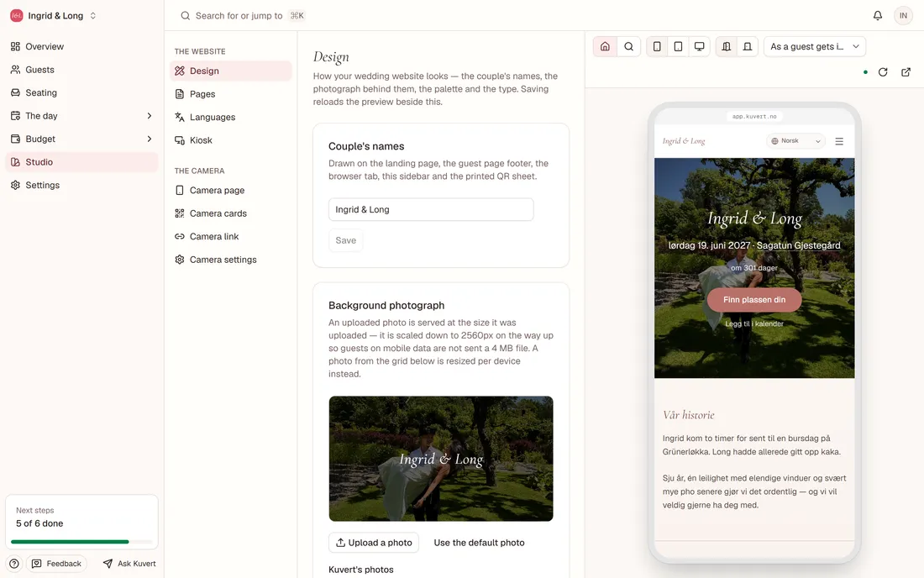Screen dimensions: 924x578
Task: Focus the Search for or jump to bar
Action: [243, 15]
